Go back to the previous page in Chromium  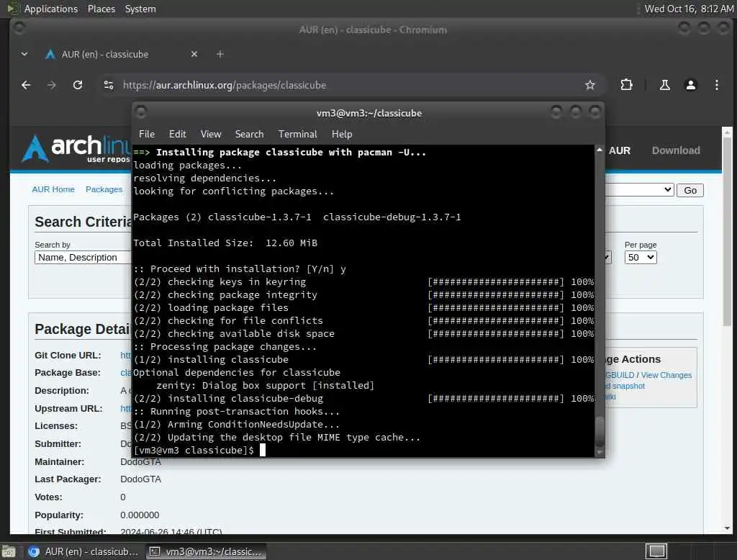click(x=26, y=85)
